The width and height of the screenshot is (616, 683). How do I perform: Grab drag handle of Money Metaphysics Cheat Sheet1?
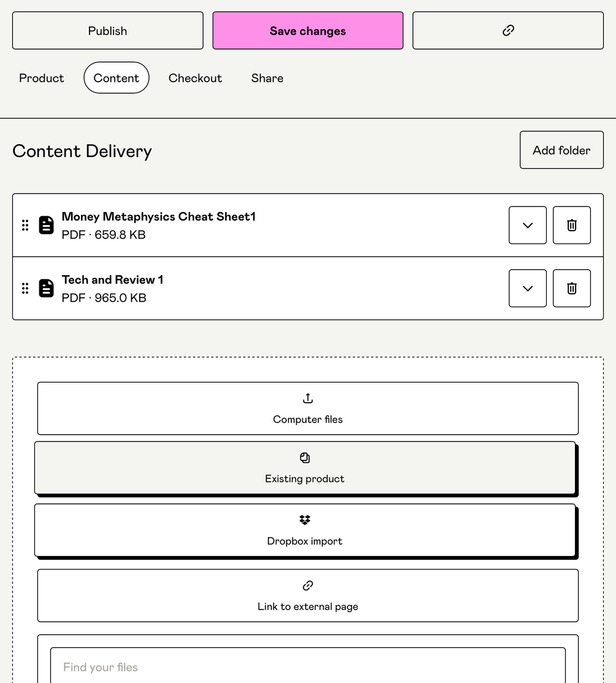(25, 225)
